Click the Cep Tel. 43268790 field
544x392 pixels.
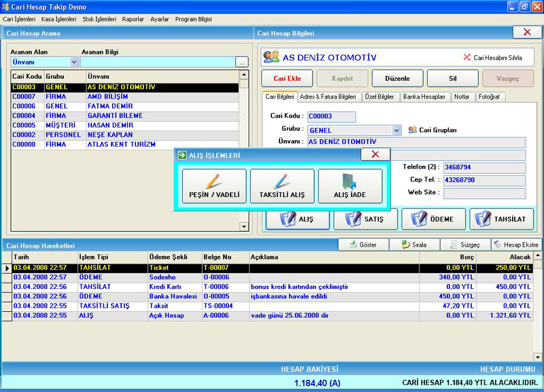[484, 180]
